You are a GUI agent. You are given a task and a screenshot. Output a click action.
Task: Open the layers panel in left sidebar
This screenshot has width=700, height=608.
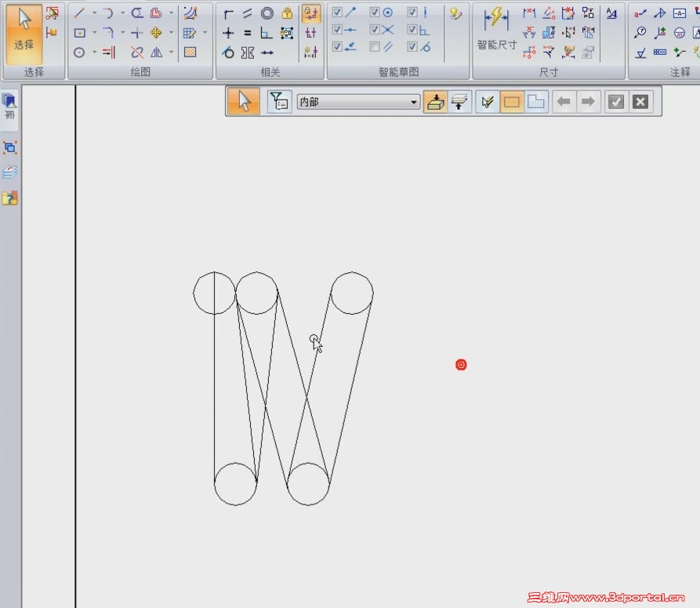[x=9, y=172]
